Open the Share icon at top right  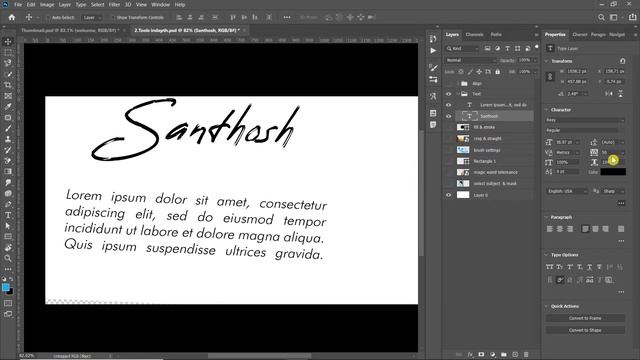632,17
